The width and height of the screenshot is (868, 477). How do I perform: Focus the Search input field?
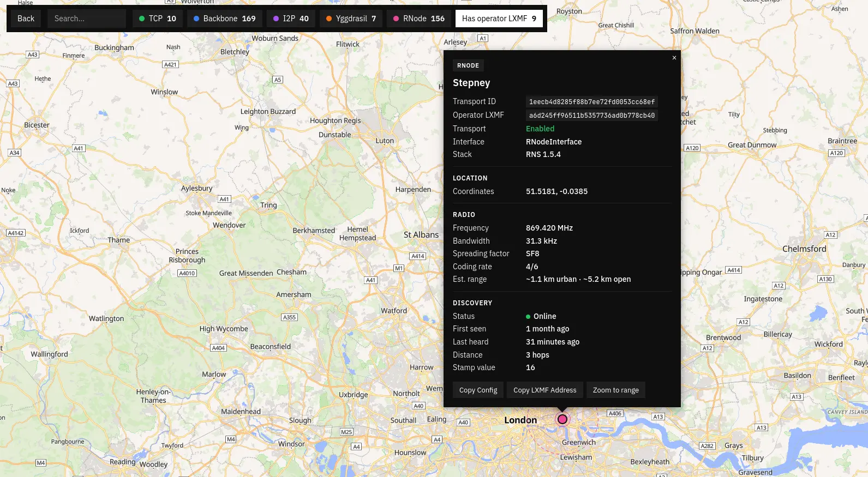click(87, 19)
